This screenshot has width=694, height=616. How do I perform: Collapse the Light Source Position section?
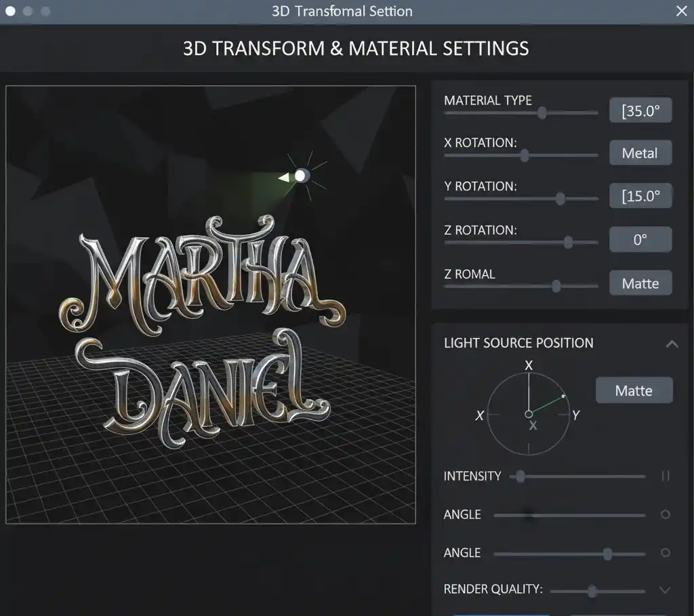[672, 344]
